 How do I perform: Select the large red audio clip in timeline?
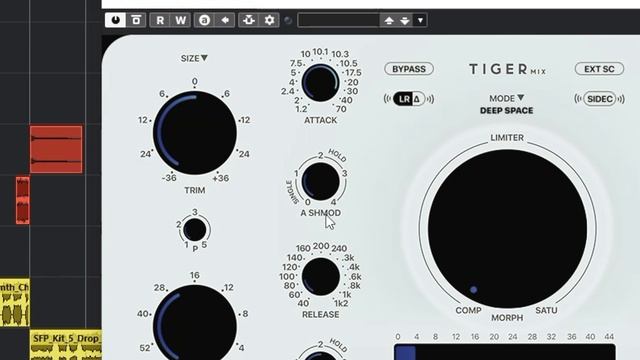coord(56,149)
